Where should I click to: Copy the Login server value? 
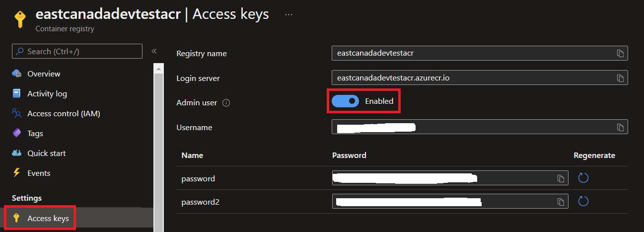point(620,78)
